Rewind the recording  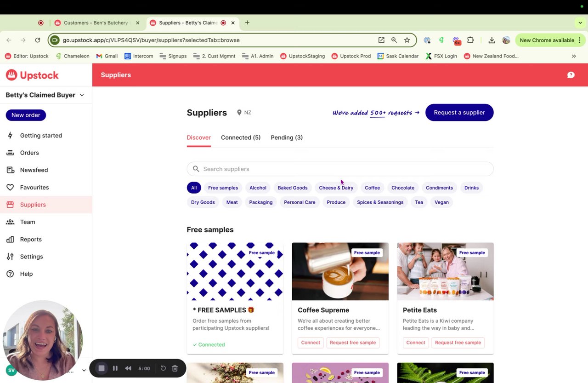click(x=128, y=368)
